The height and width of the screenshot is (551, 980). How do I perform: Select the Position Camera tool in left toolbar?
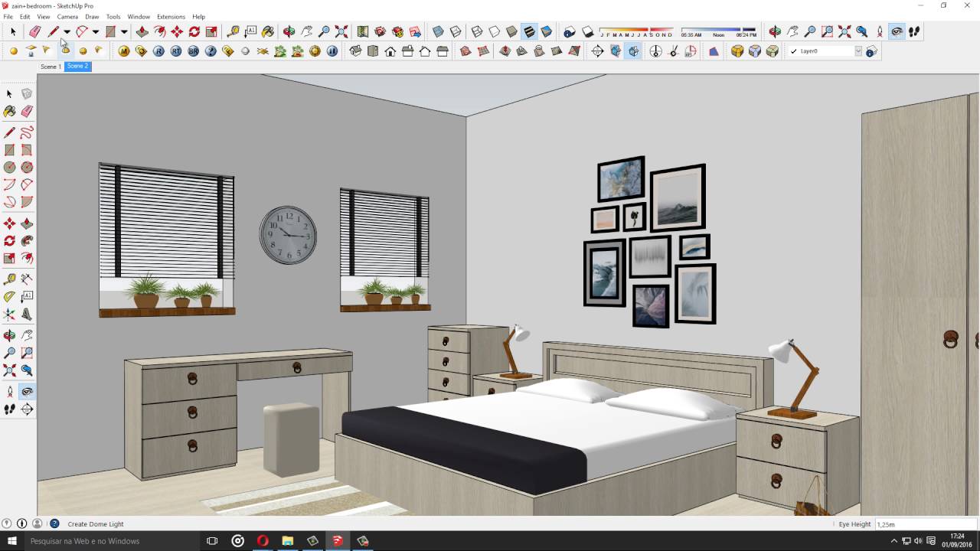point(9,391)
